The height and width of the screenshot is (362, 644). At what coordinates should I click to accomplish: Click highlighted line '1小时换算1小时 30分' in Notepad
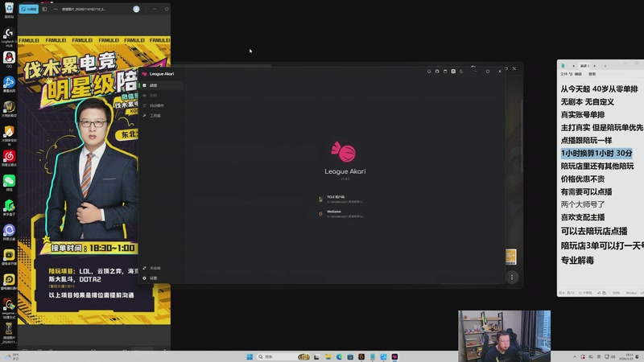pyautogui.click(x=597, y=153)
